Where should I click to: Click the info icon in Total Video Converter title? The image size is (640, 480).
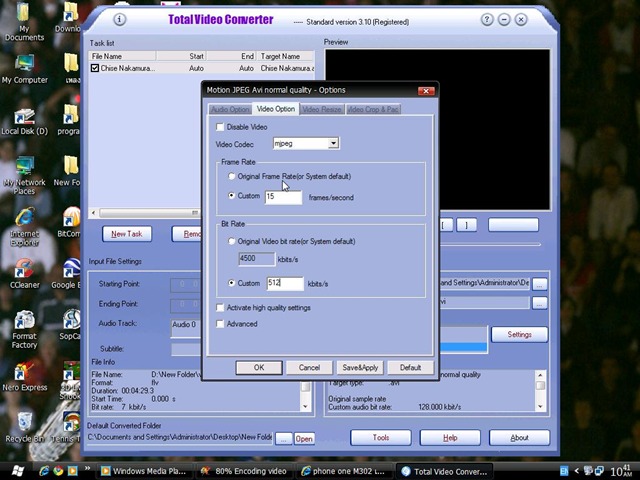coord(119,19)
